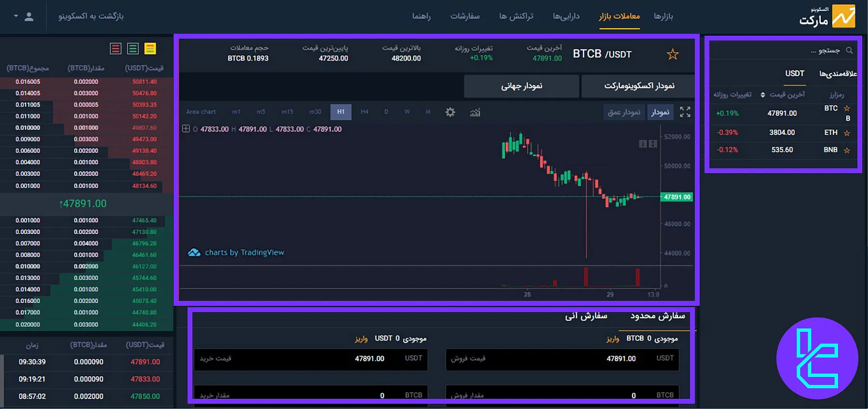Show only buy orders in order book
The image size is (868, 409).
[133, 49]
